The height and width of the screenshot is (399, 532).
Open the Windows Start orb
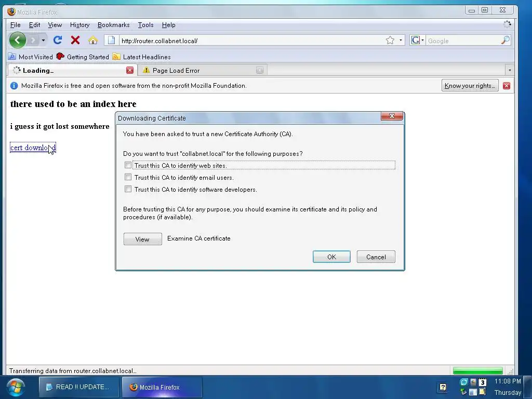[x=15, y=388]
